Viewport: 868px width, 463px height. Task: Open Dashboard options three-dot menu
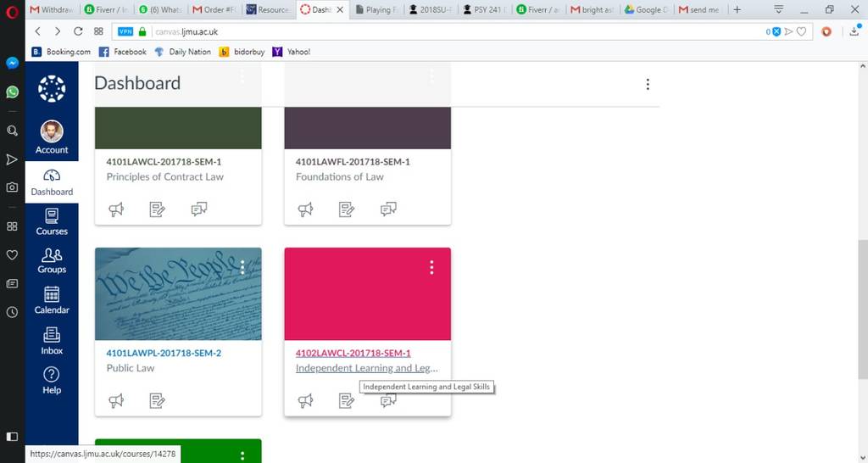(x=648, y=84)
